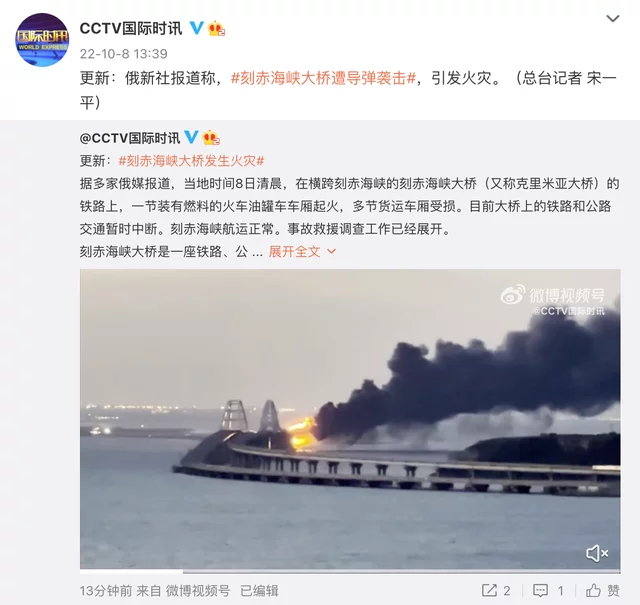Open the @CCTV国际时讯 mention in repost
Screen dimensions: 640x605
pyautogui.click(x=130, y=138)
